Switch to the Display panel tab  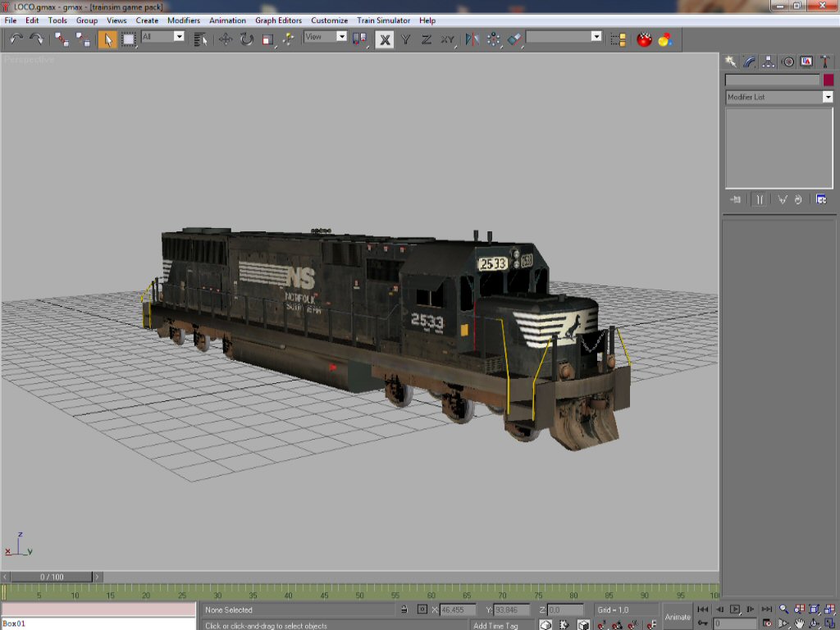pyautogui.click(x=806, y=62)
